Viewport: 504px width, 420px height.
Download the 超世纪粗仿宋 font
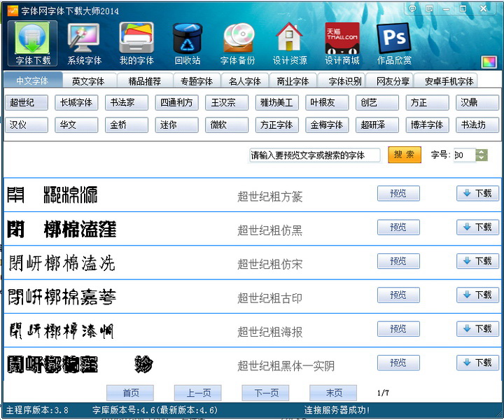tap(477, 261)
